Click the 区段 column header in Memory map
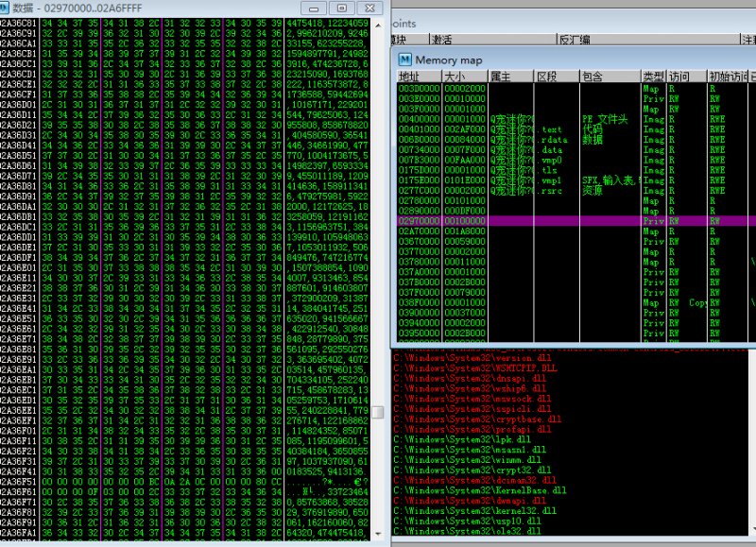The image size is (756, 547). point(557,77)
